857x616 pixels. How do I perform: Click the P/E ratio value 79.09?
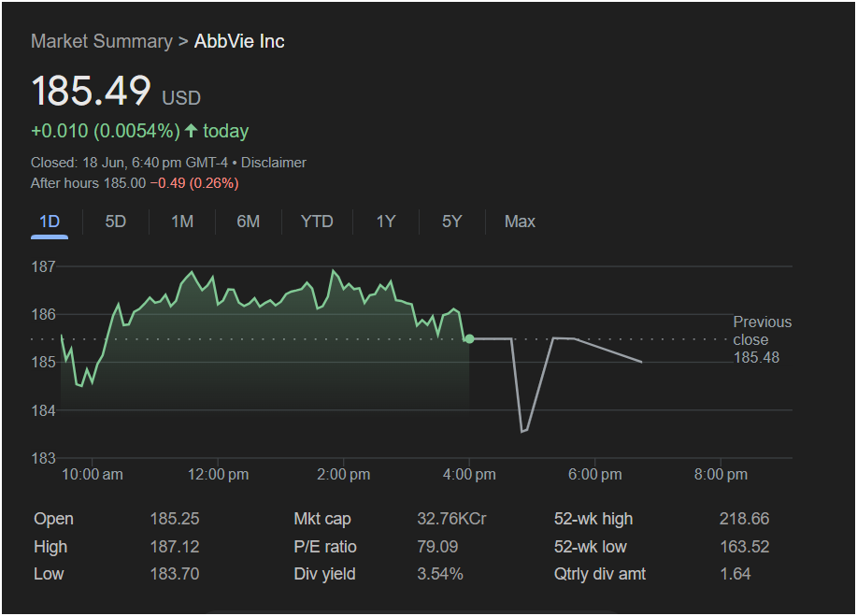tap(437, 547)
